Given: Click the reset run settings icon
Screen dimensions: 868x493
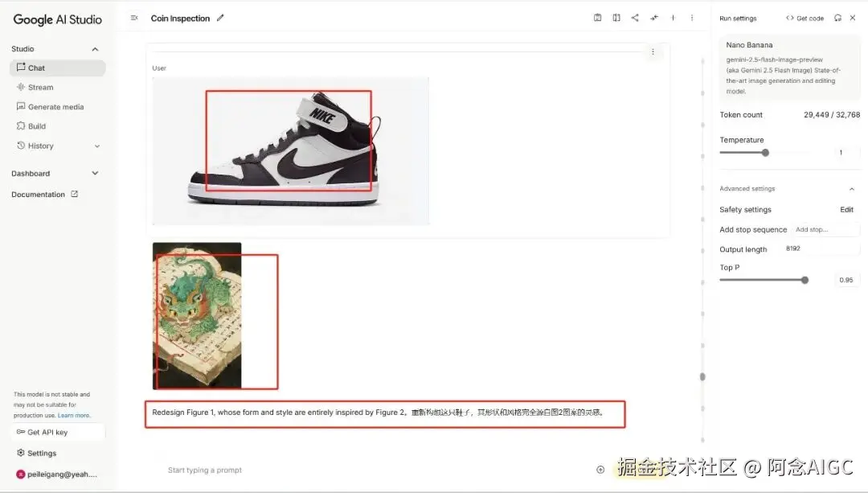Looking at the screenshot, I should [x=837, y=18].
